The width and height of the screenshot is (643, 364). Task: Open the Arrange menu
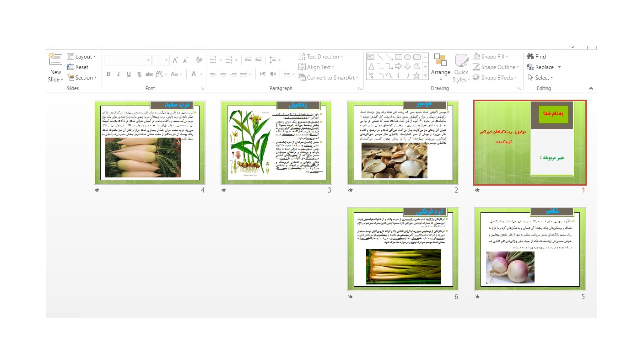click(x=441, y=66)
